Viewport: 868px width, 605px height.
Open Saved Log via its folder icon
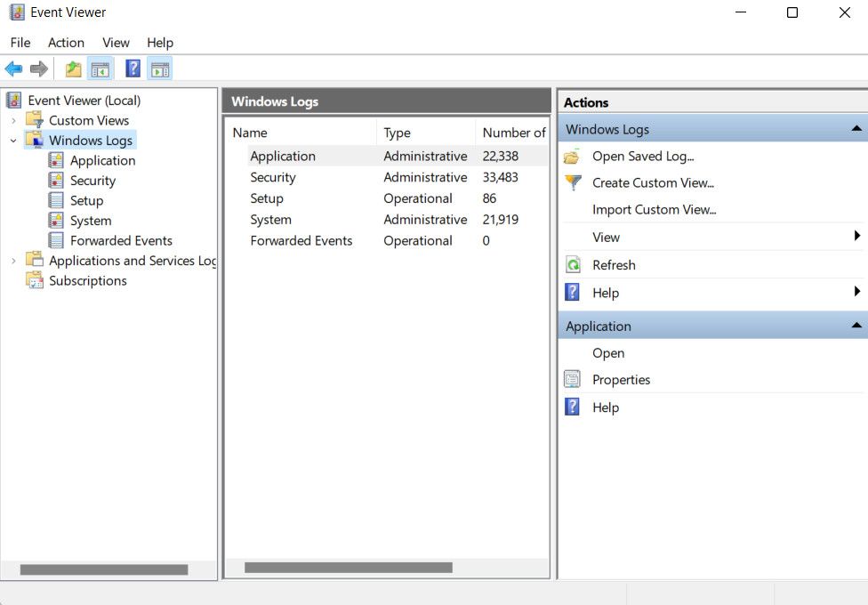(572, 156)
